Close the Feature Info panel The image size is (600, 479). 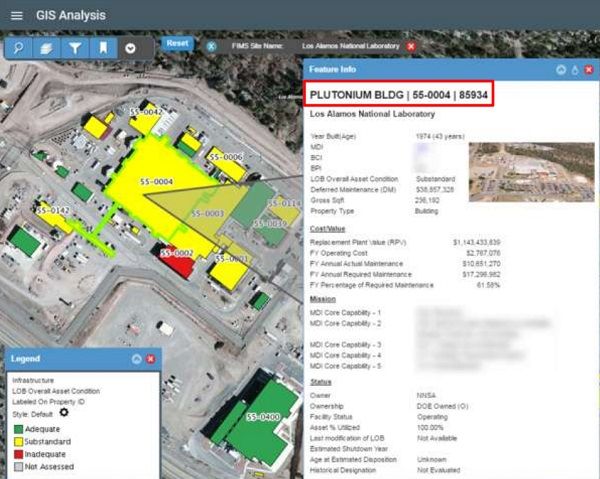point(589,70)
